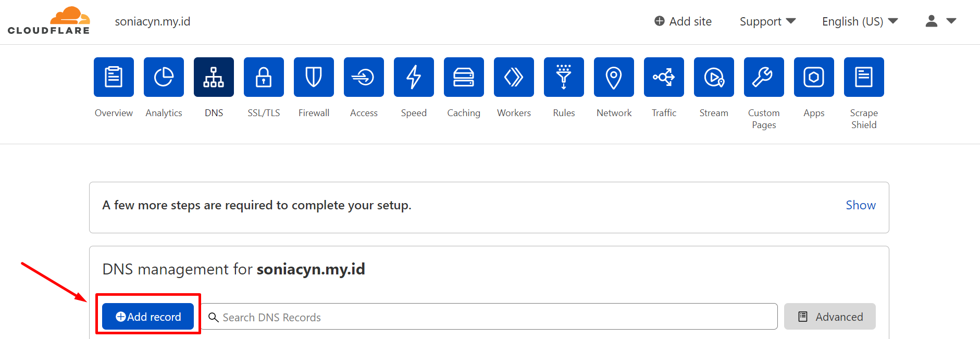Click the Firewall tab label
Screen dimensions: 980x339
point(314,113)
